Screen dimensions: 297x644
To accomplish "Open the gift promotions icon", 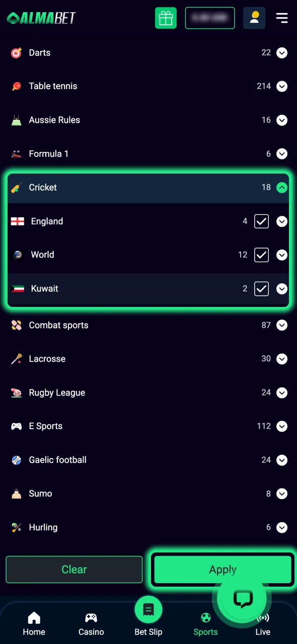I will tap(166, 18).
